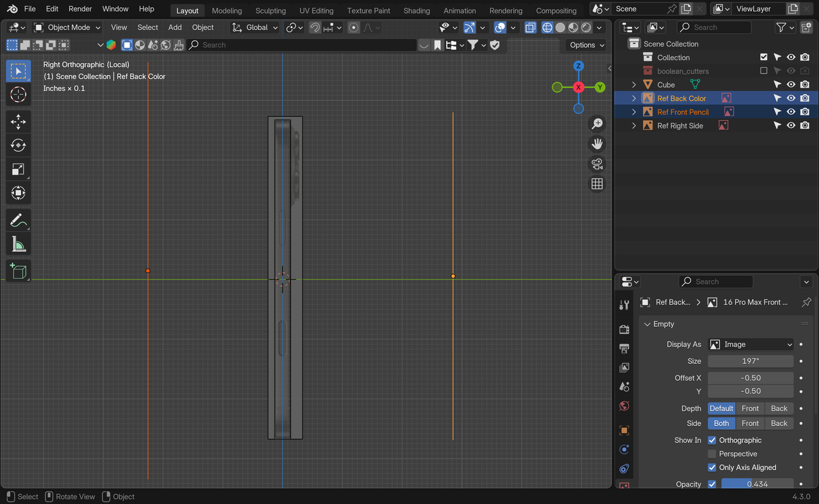Open the Display As Image dropdown
The height and width of the screenshot is (504, 819).
(x=751, y=344)
